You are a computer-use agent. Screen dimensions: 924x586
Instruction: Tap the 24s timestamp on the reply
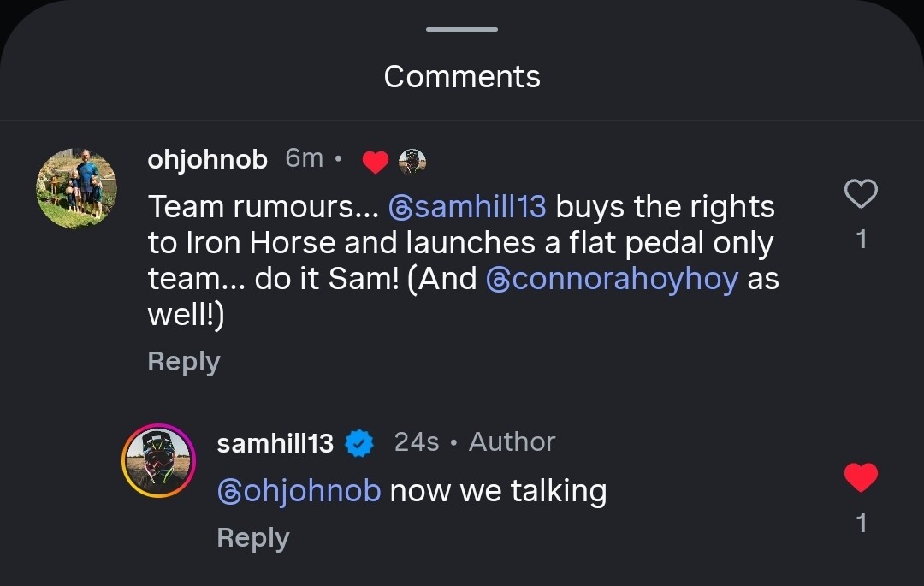[x=416, y=442]
